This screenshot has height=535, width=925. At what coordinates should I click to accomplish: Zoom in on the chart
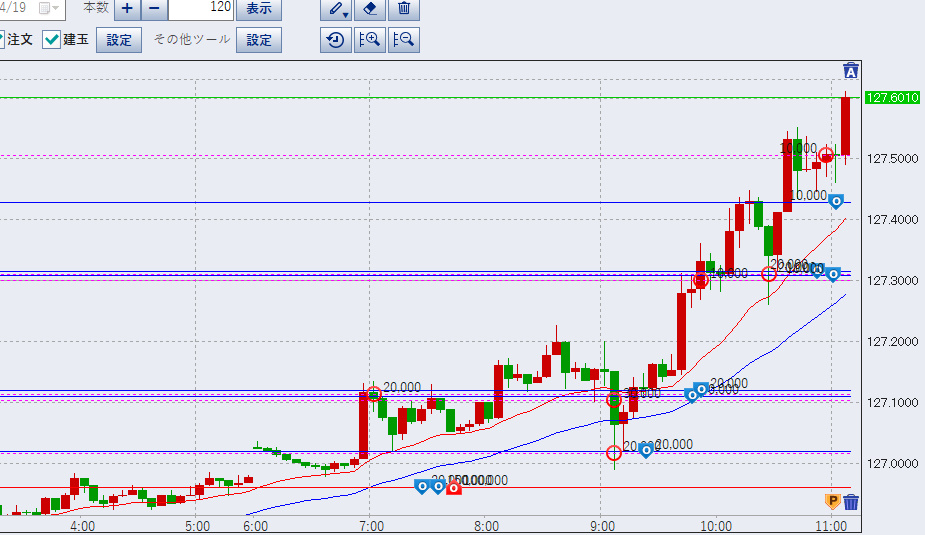pyautogui.click(x=370, y=40)
